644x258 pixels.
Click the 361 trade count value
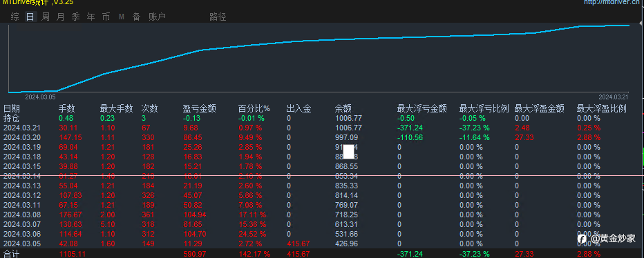pos(148,215)
